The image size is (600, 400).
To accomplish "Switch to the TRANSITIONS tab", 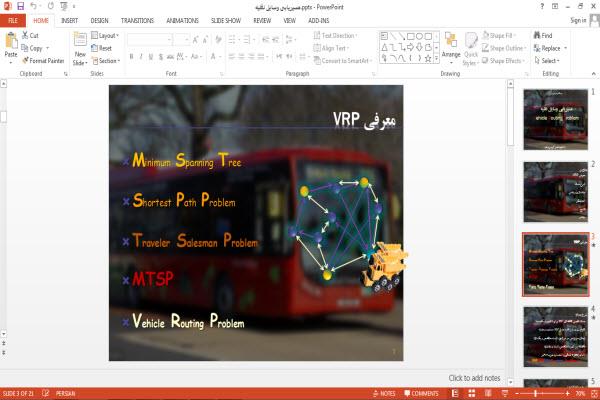I will 137,21.
